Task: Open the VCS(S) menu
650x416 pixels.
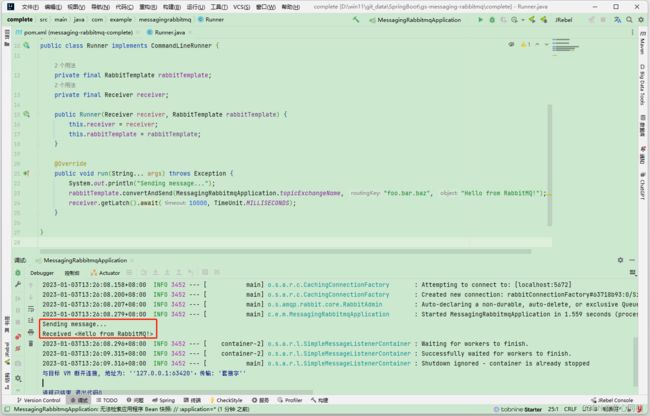Action: point(241,7)
